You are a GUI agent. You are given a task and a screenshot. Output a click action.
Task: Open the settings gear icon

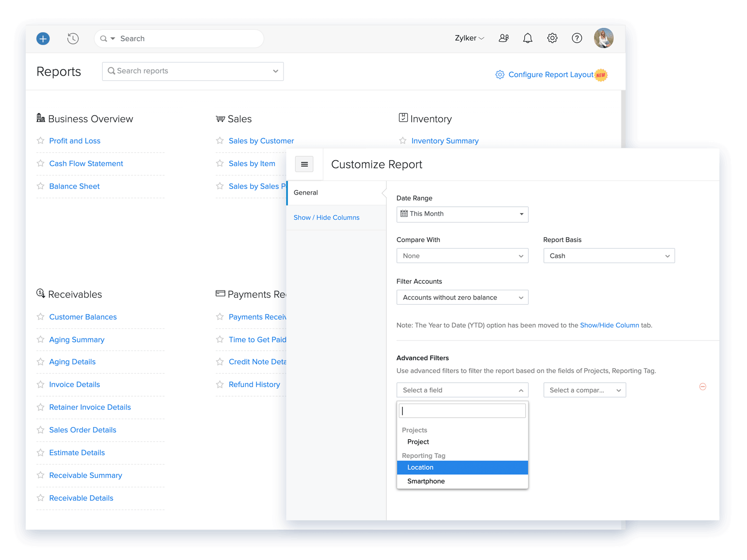point(552,38)
